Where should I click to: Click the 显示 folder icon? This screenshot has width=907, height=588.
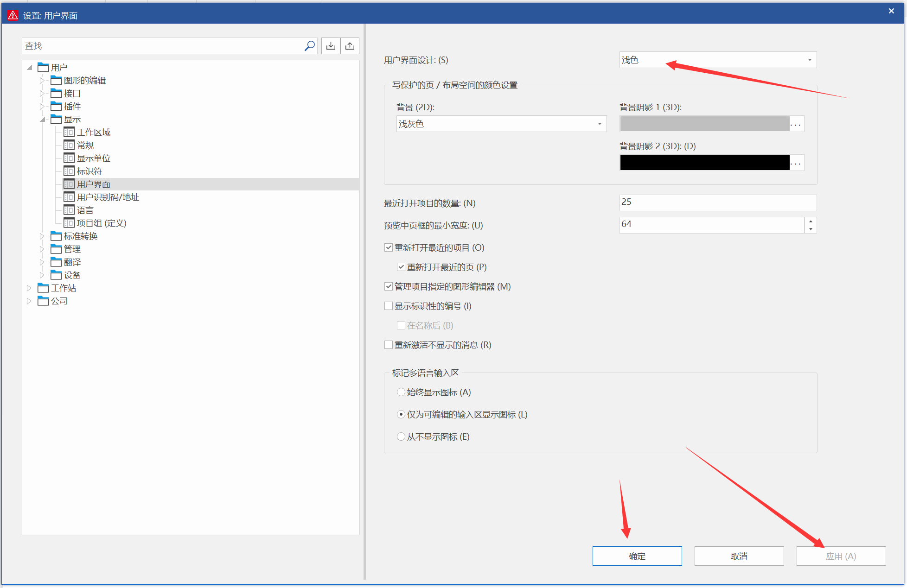56,120
